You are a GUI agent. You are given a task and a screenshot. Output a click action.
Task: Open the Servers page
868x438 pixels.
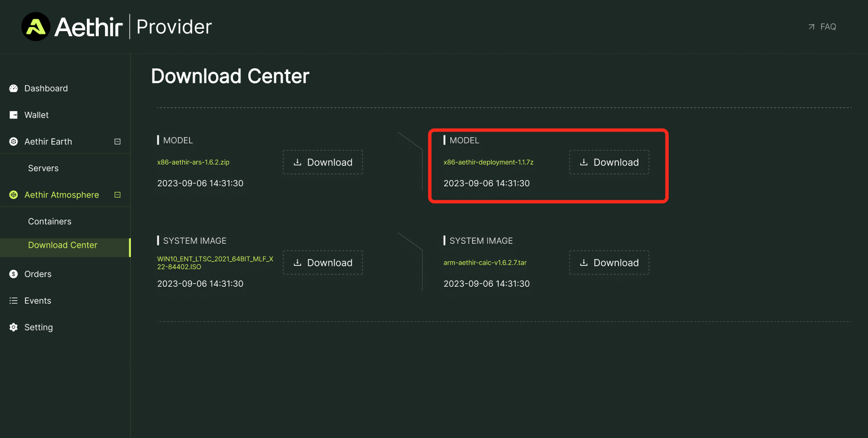[43, 168]
